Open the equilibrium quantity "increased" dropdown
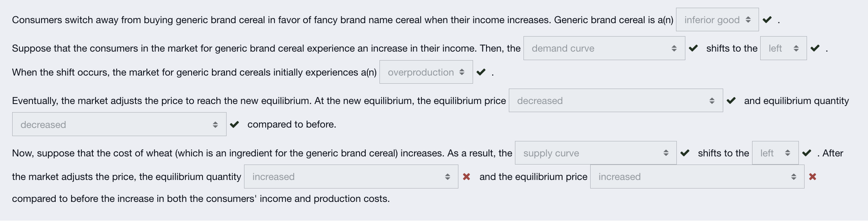Viewport: 868px width, 221px height. click(351, 177)
